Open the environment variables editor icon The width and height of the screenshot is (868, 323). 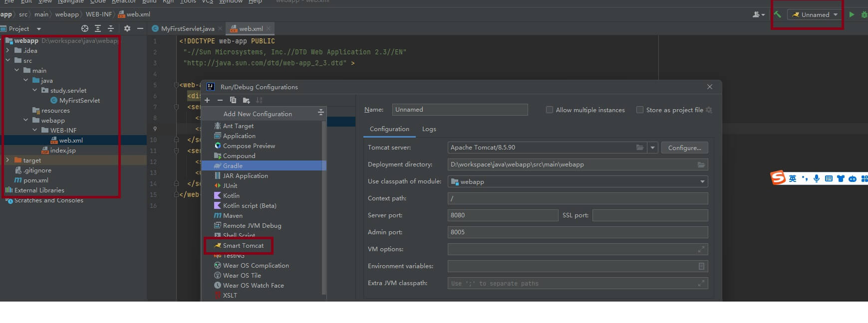click(701, 266)
